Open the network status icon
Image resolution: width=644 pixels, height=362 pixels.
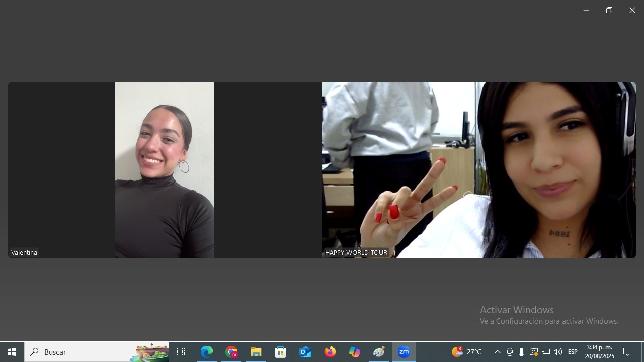coord(546,352)
